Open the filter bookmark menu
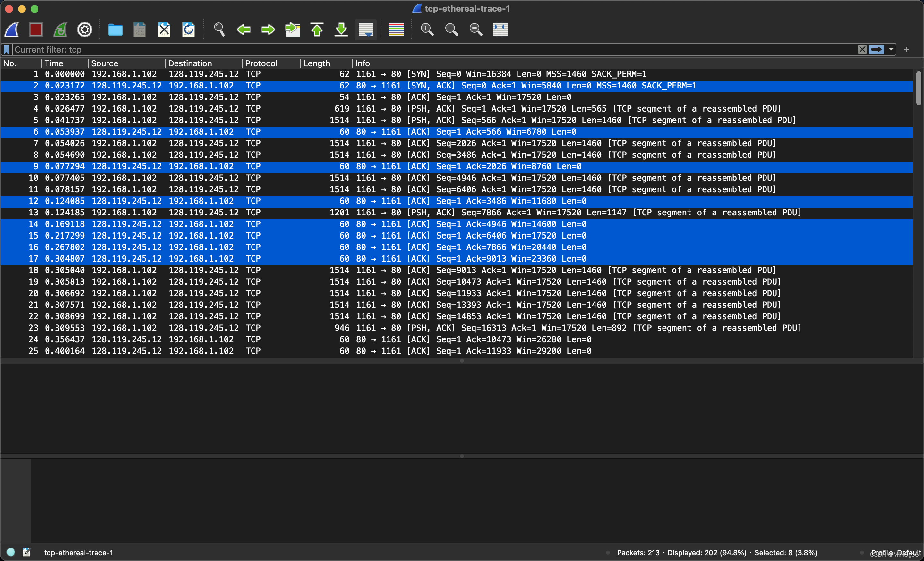 point(6,49)
